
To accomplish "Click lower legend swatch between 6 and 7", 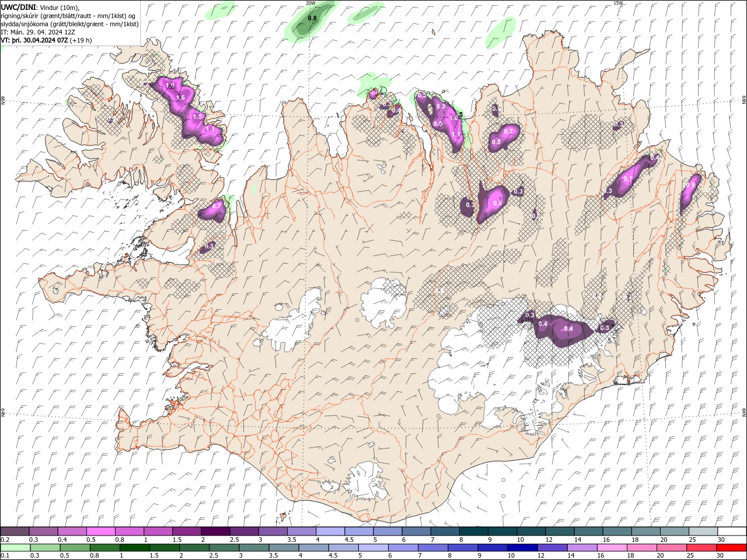I will [403, 548].
